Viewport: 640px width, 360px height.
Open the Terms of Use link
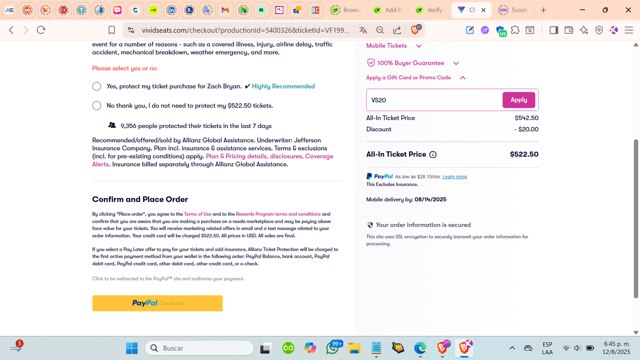point(198,214)
